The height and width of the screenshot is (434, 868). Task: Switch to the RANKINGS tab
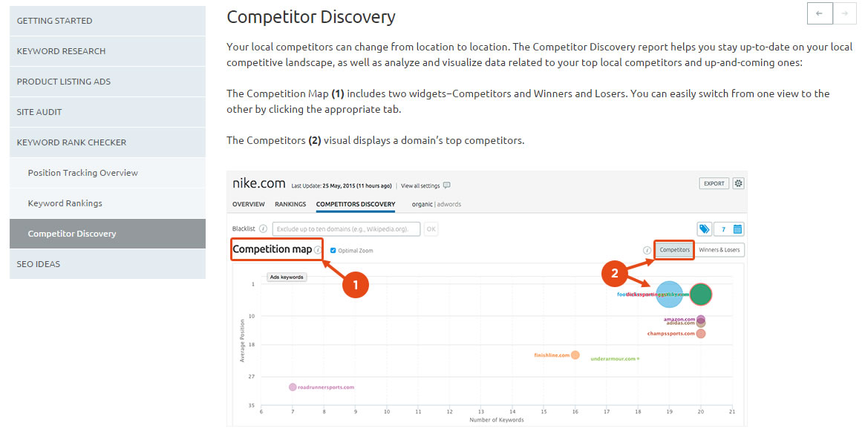(290, 203)
